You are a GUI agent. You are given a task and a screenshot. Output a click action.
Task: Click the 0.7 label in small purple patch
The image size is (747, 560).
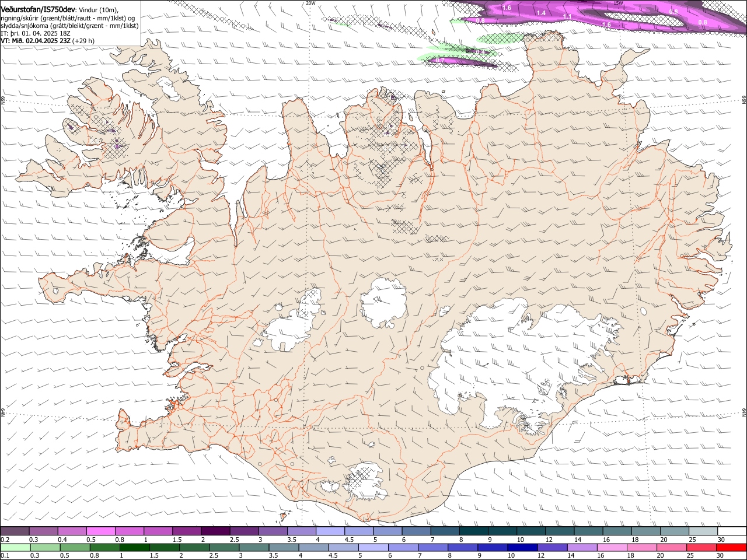pyautogui.click(x=441, y=60)
